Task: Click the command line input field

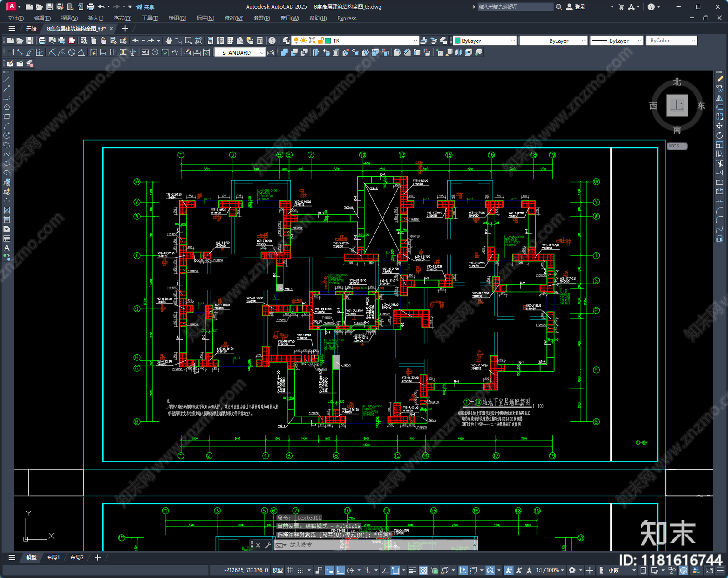Action: pos(380,545)
